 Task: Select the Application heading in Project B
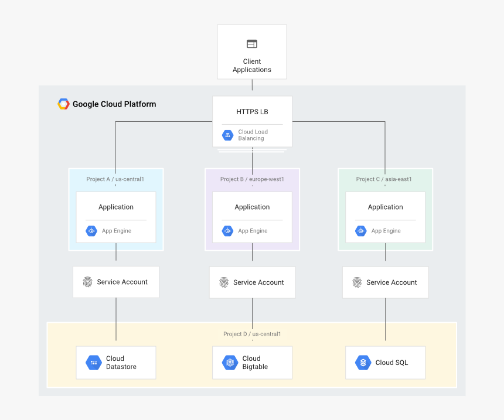pos(252,207)
